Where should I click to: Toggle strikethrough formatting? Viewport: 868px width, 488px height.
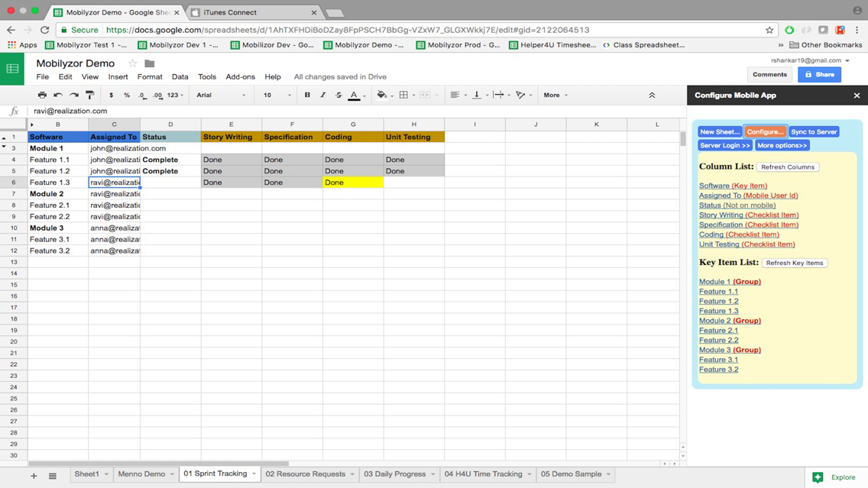tap(338, 95)
